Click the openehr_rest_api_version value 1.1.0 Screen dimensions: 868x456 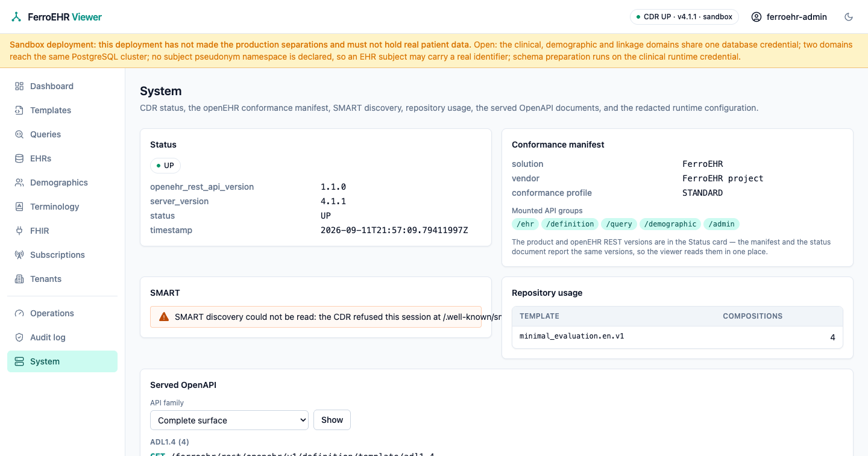pyautogui.click(x=333, y=187)
